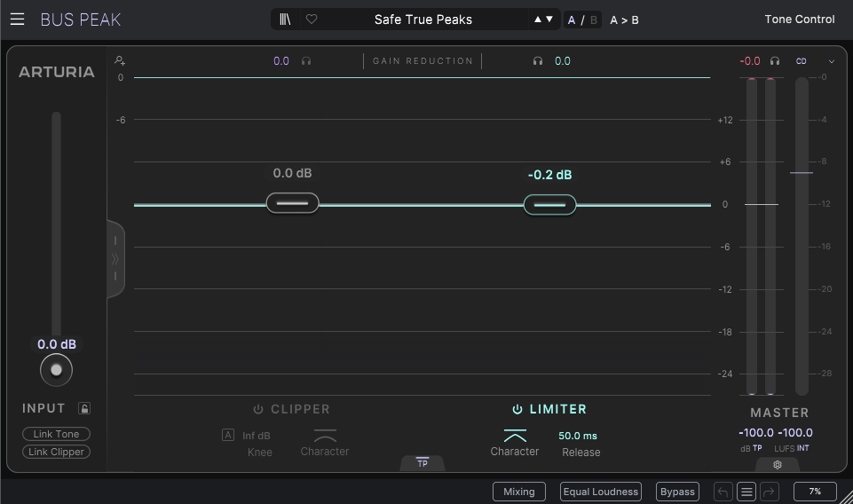Viewport: 853px width, 504px height.
Task: Listen to clipper delta via headphone icon
Action: pyautogui.click(x=306, y=61)
